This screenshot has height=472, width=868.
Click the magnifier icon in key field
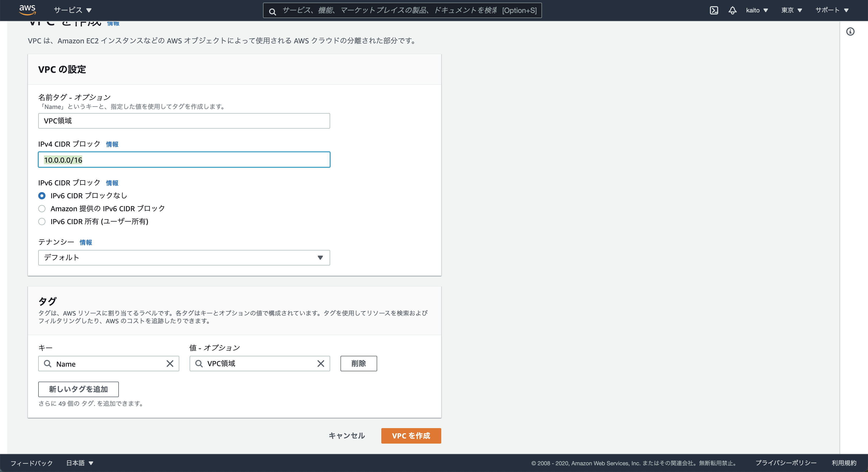point(48,364)
